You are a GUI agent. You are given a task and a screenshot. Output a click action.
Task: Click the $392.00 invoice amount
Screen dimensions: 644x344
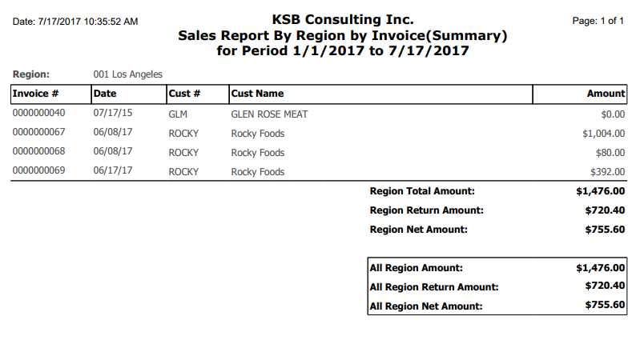(x=607, y=172)
